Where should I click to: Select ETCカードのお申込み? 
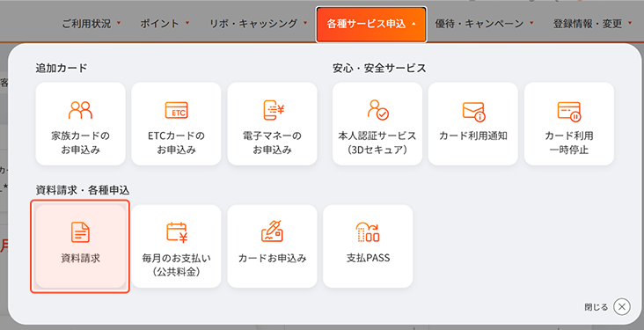point(176,124)
